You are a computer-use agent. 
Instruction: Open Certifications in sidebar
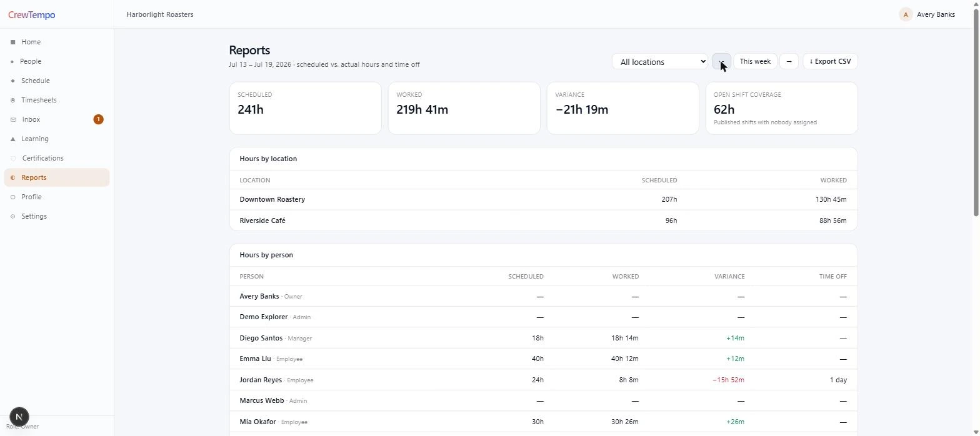tap(56, 158)
